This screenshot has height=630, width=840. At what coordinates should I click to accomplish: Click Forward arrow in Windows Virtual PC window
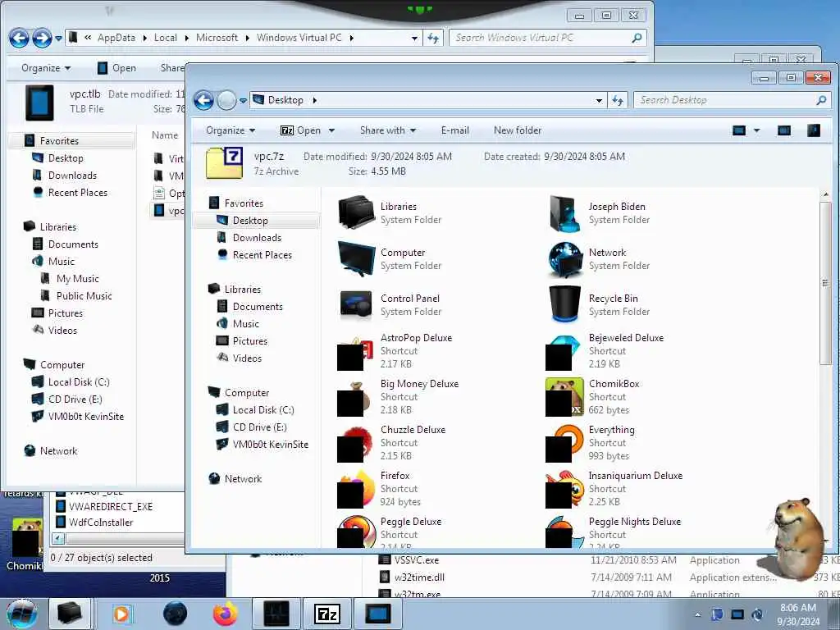point(43,38)
